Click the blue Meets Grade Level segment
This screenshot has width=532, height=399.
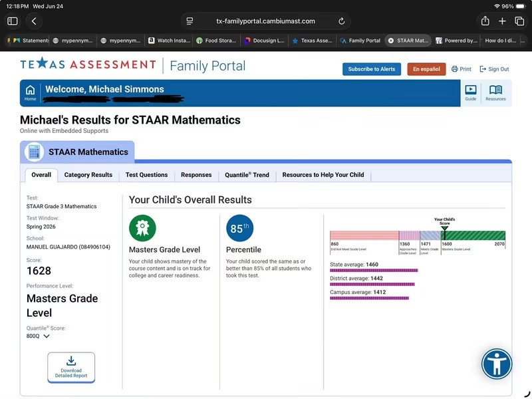pos(430,235)
